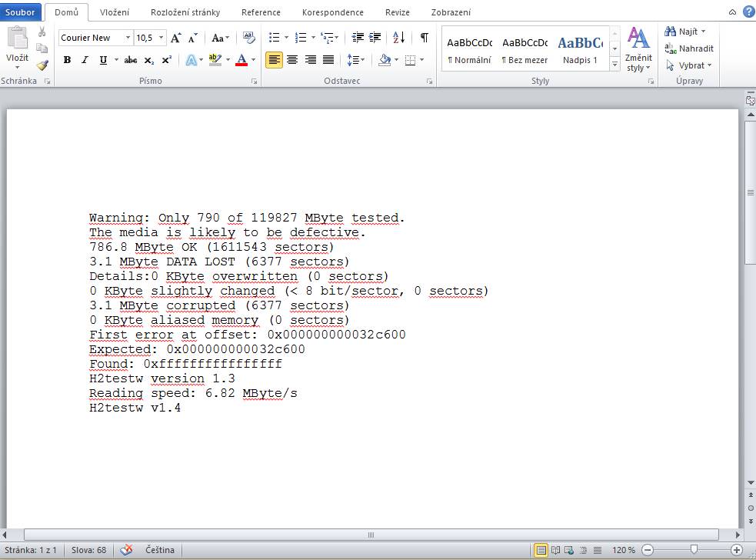Image resolution: width=756 pixels, height=560 pixels.
Task: Apply the text highlight color
Action: pyautogui.click(x=215, y=60)
